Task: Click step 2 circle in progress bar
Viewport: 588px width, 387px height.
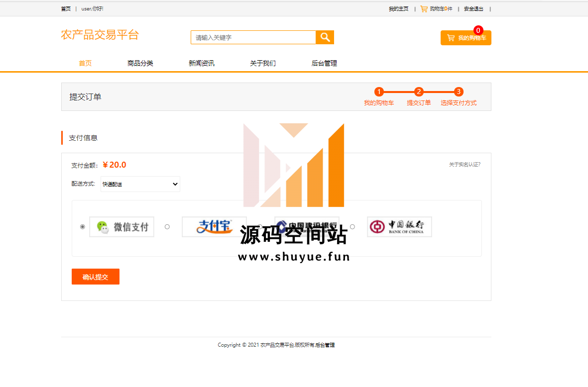Action: [419, 92]
